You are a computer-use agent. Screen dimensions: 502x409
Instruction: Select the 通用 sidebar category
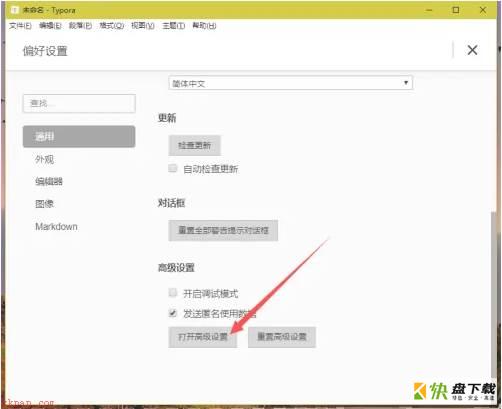[x=79, y=136]
